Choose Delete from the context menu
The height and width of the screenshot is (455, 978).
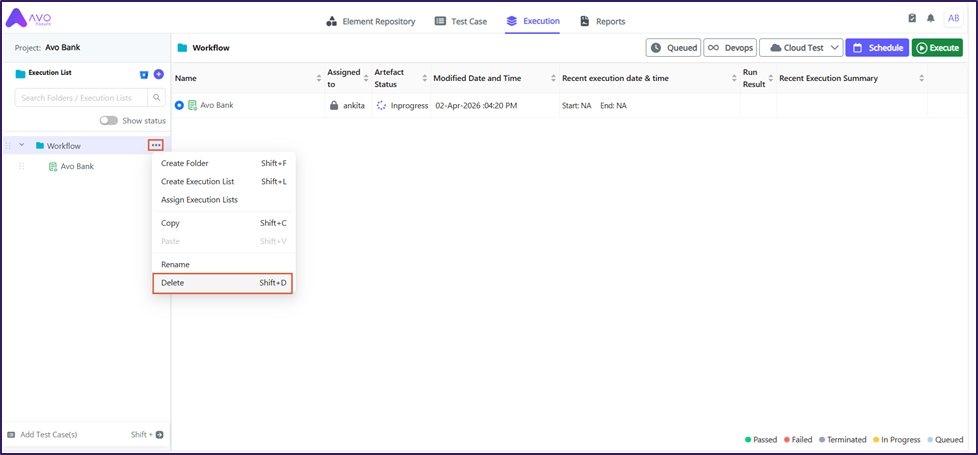point(222,283)
